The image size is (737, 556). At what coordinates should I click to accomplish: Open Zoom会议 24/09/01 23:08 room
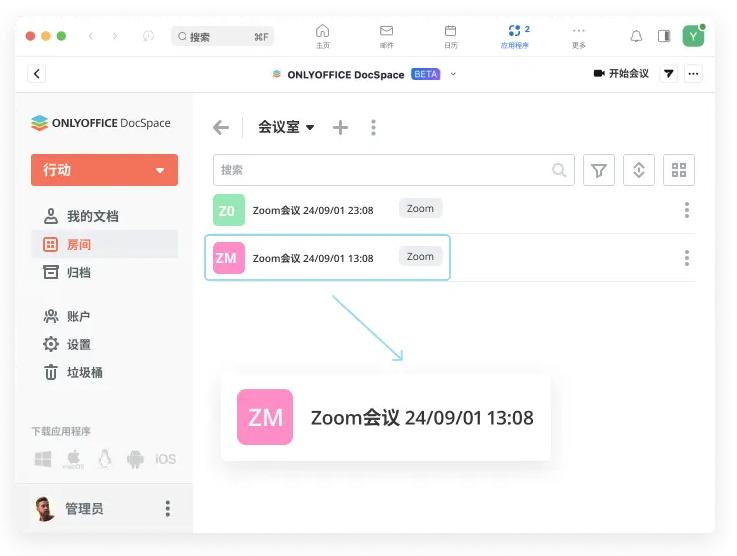click(x=313, y=211)
